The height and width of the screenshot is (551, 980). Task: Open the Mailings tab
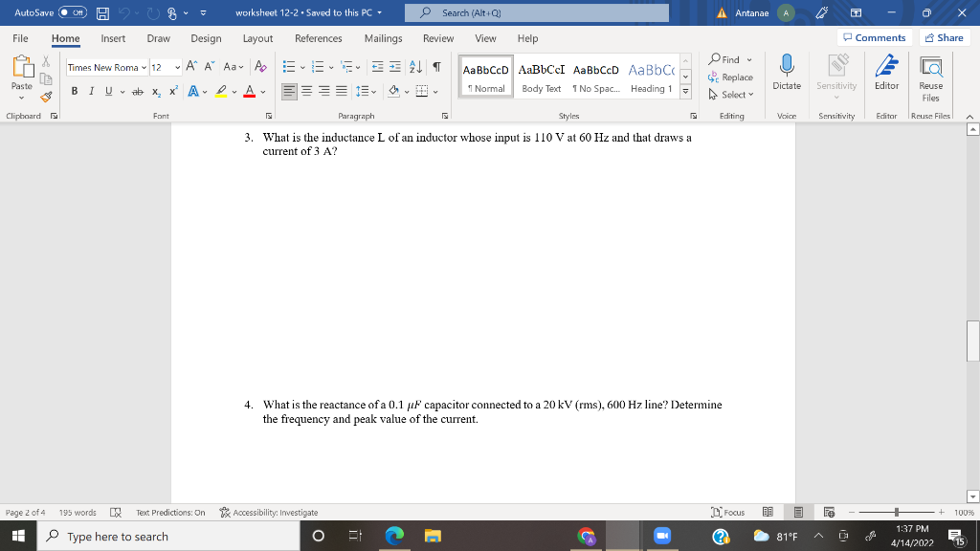coord(383,39)
